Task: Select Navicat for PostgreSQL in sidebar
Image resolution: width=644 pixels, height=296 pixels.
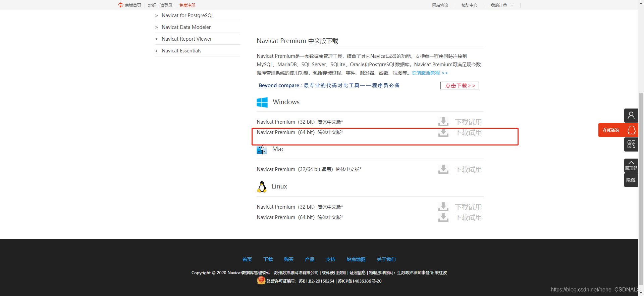Action: coord(187,15)
